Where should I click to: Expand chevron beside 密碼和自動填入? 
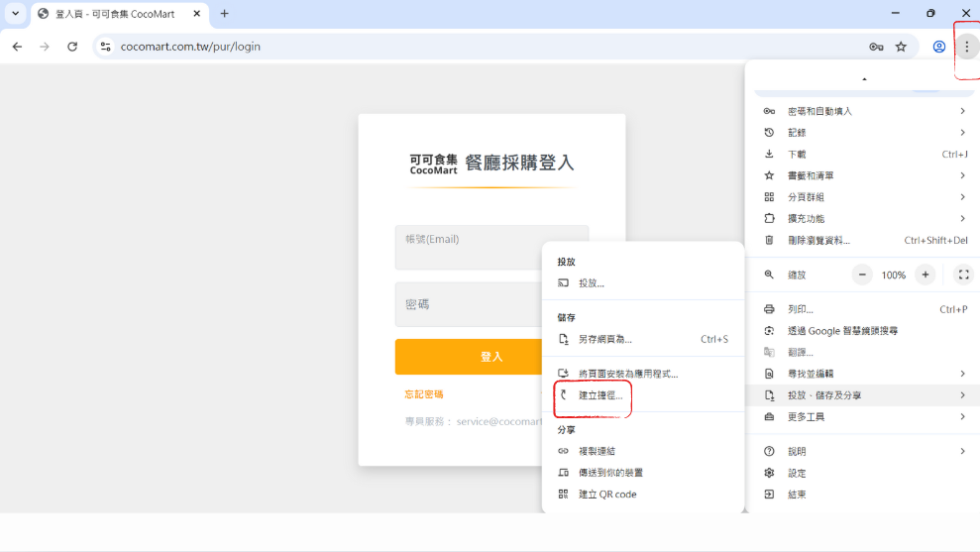(x=962, y=111)
